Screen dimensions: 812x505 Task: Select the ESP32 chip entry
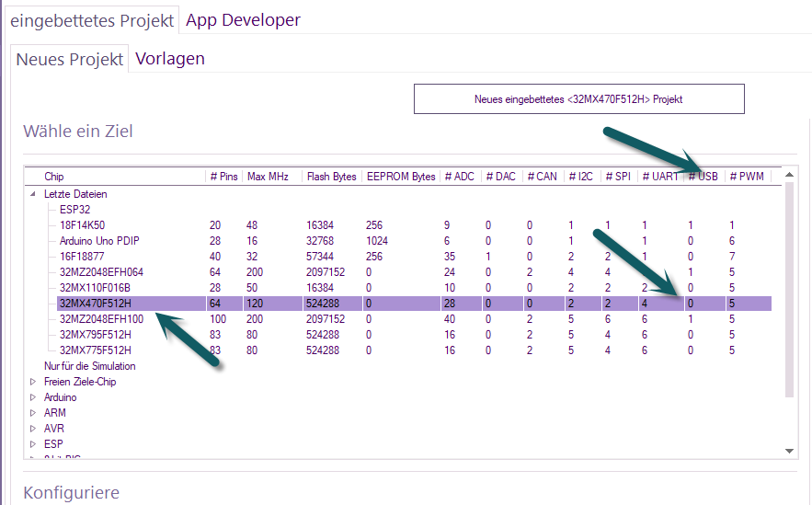click(x=74, y=210)
